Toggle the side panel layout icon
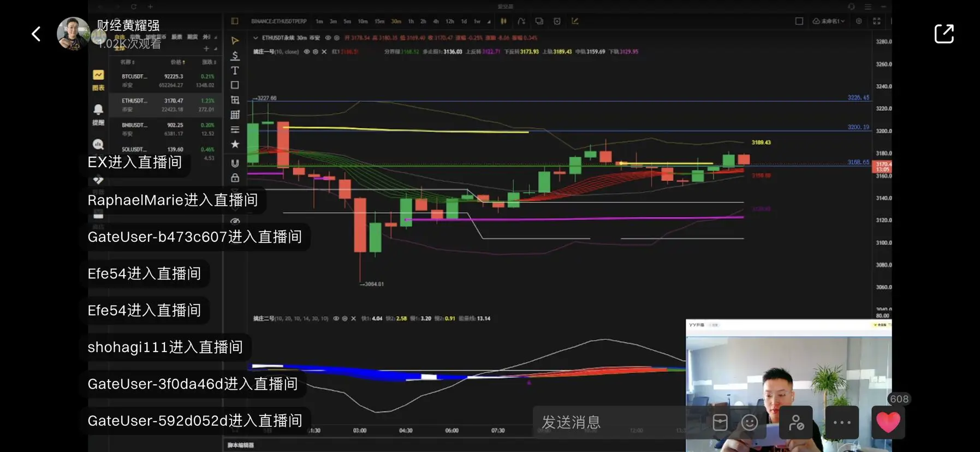This screenshot has width=980, height=452. tap(235, 21)
